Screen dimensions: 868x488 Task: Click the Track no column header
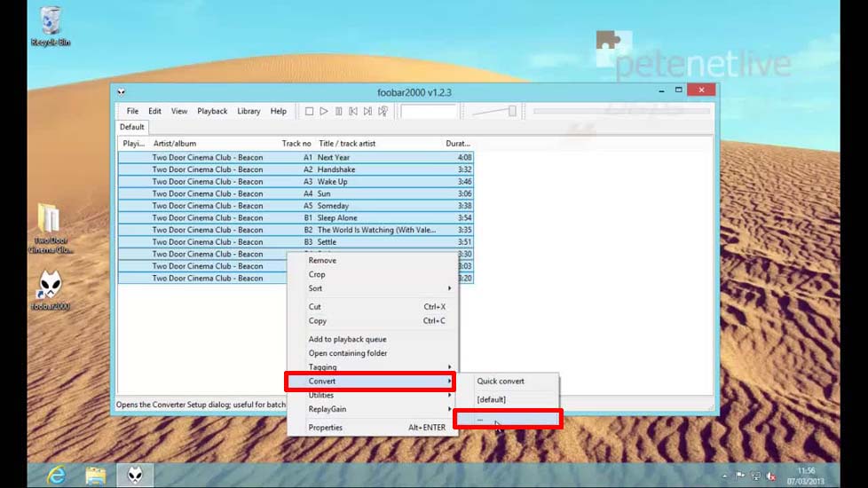(296, 144)
